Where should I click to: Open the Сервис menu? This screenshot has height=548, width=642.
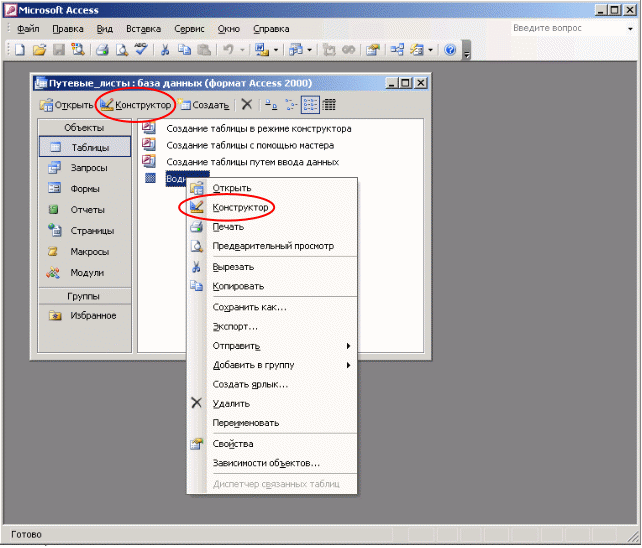189,29
